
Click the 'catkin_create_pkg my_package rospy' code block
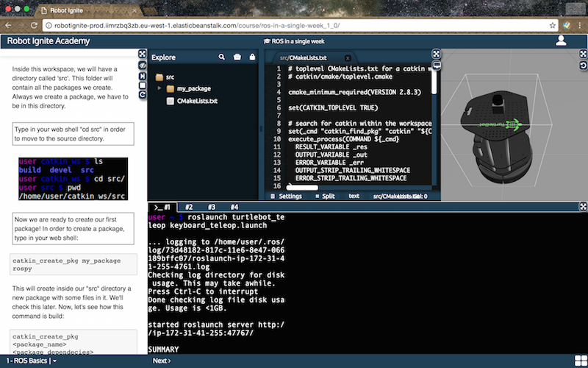[73, 264]
